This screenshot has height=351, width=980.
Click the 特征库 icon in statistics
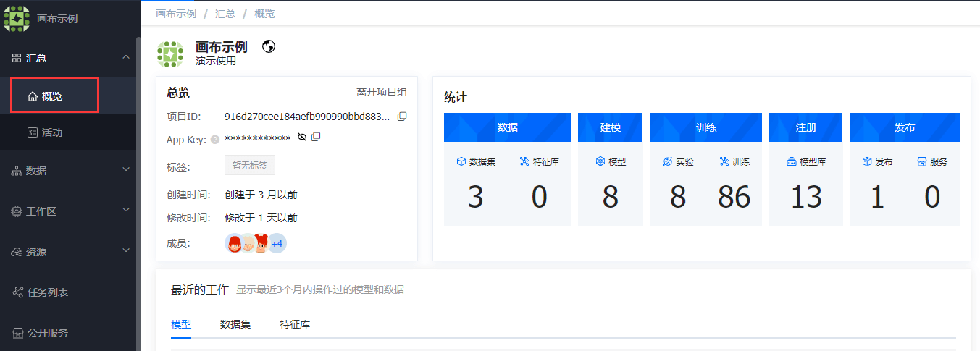click(x=524, y=161)
